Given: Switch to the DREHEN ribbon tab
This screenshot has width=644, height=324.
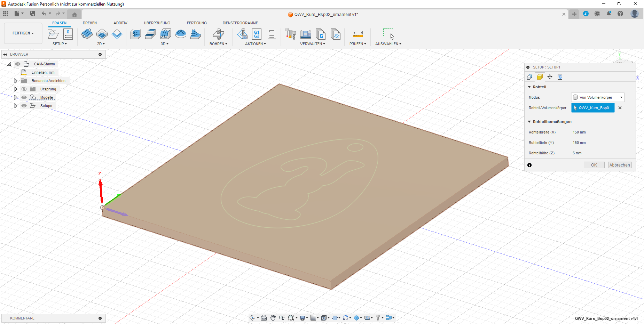Looking at the screenshot, I should point(90,23).
